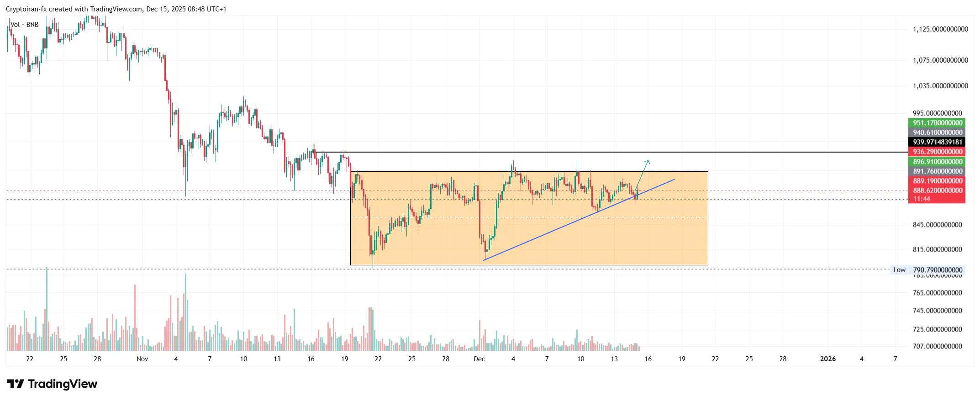Image resolution: width=980 pixels, height=401 pixels.
Task: Select the 790.79 low price value
Action: coord(938,270)
